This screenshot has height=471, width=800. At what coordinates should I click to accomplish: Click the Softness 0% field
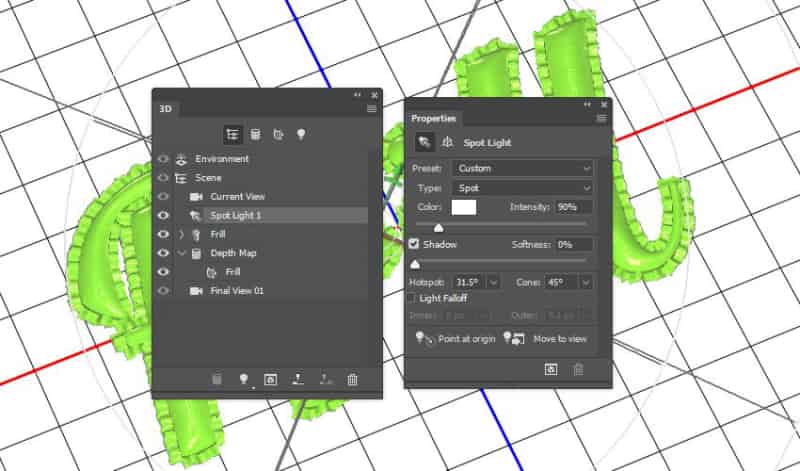[573, 244]
